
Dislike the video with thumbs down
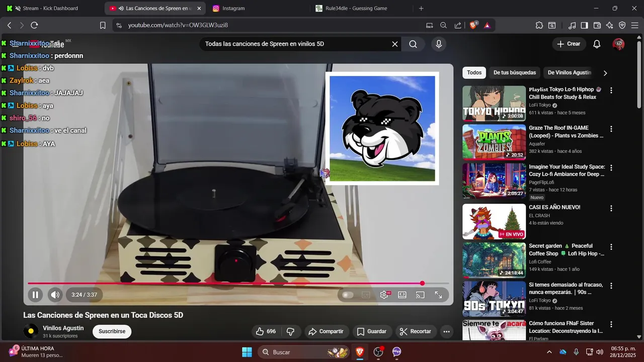coord(290,331)
